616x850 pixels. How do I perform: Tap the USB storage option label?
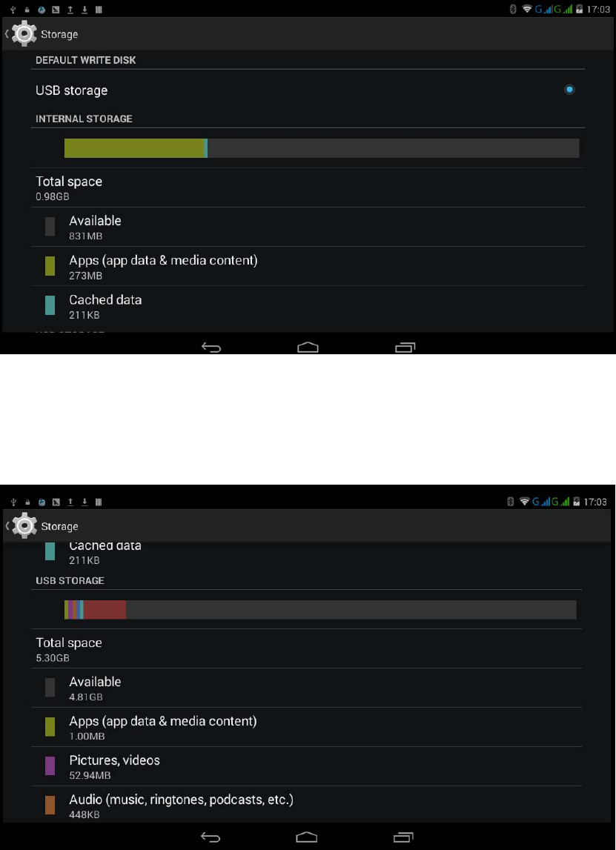[72, 90]
